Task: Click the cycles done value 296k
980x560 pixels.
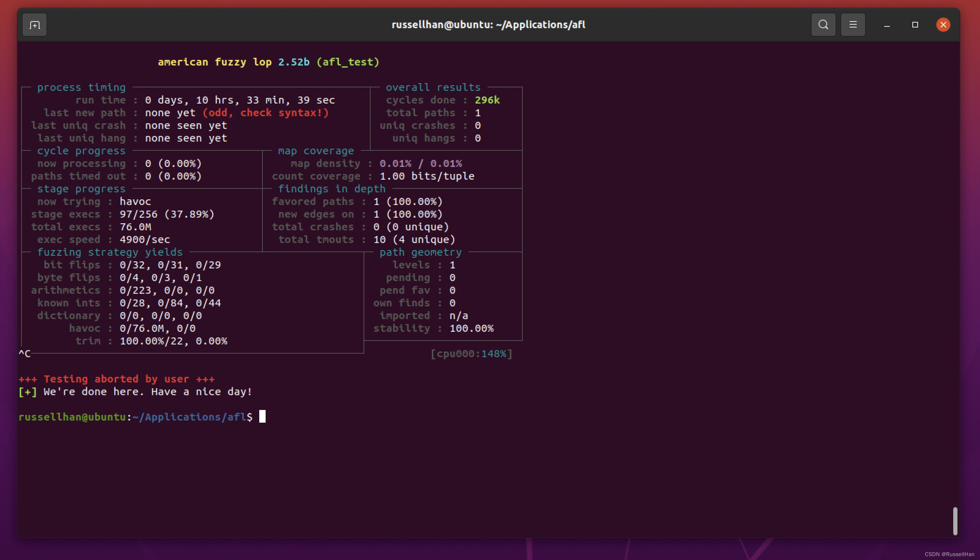Action: point(487,100)
